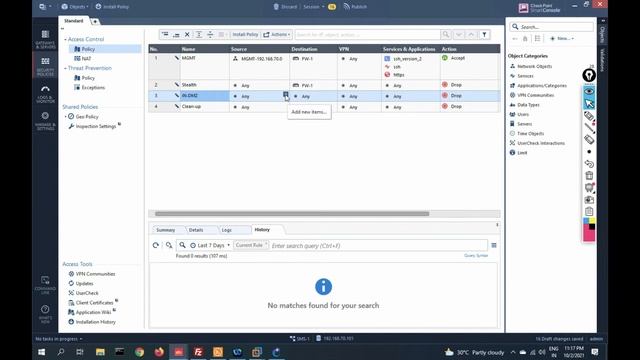Open Manage & Settings view
The image size is (640, 360).
pos(45,121)
